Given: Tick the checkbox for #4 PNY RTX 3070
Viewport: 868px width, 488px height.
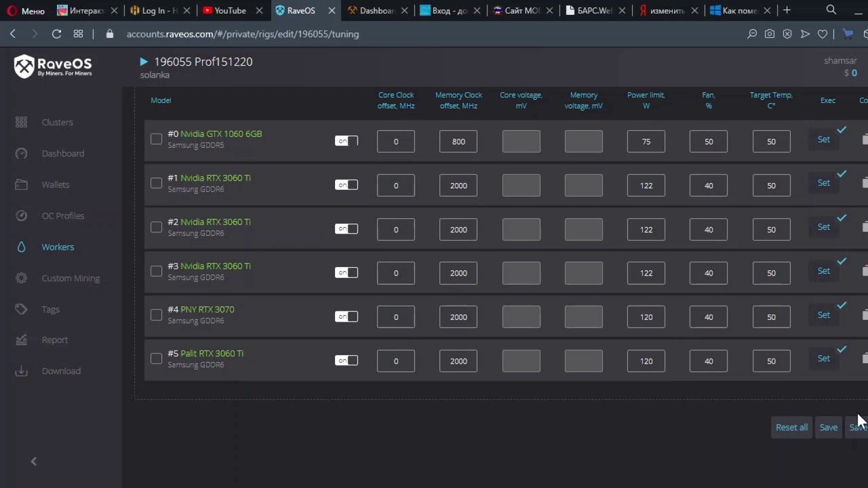Looking at the screenshot, I should (x=157, y=314).
